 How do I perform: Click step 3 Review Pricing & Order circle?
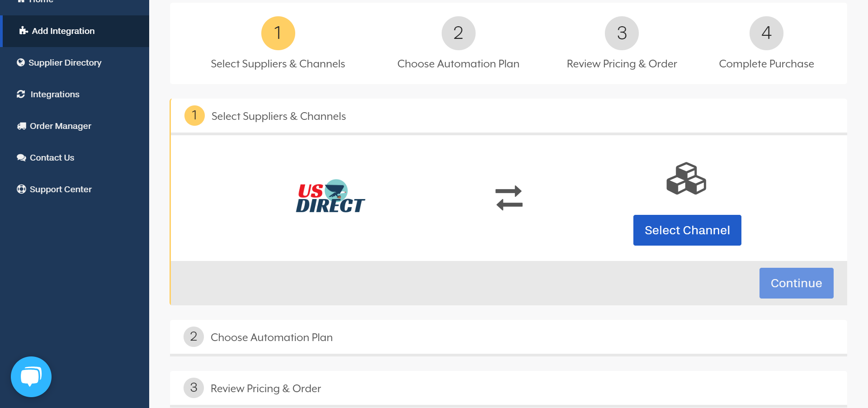tap(621, 33)
